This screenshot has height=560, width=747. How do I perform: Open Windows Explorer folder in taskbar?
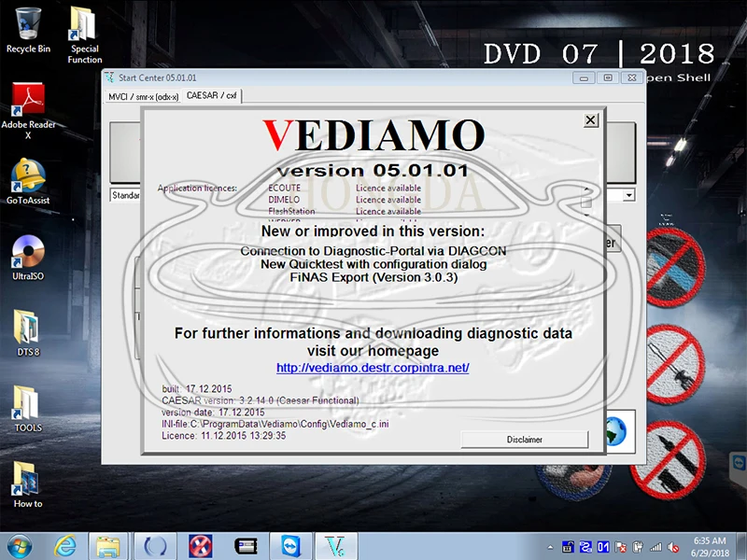pyautogui.click(x=107, y=546)
